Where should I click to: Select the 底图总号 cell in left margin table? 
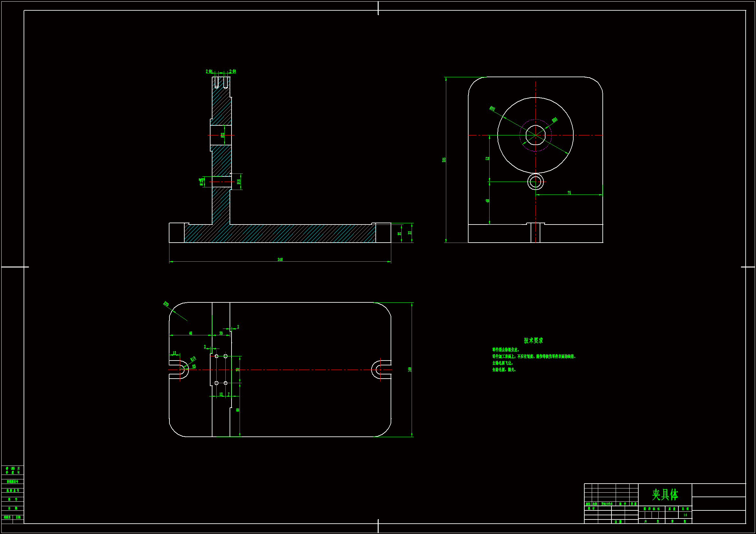point(13,491)
